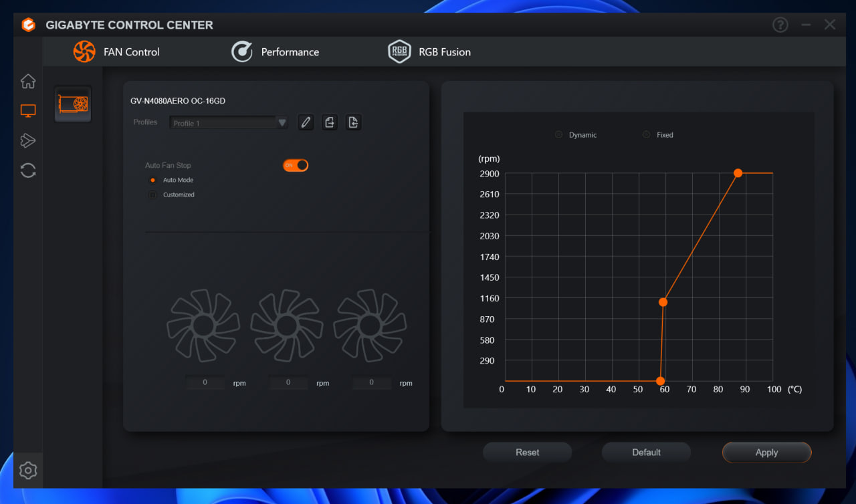856x504 pixels.
Task: Switch to the Performance tab
Action: pyautogui.click(x=275, y=51)
